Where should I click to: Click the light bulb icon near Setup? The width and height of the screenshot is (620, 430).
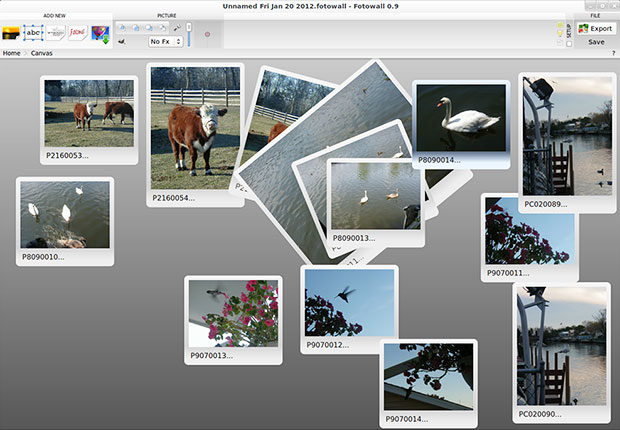pyautogui.click(x=560, y=34)
